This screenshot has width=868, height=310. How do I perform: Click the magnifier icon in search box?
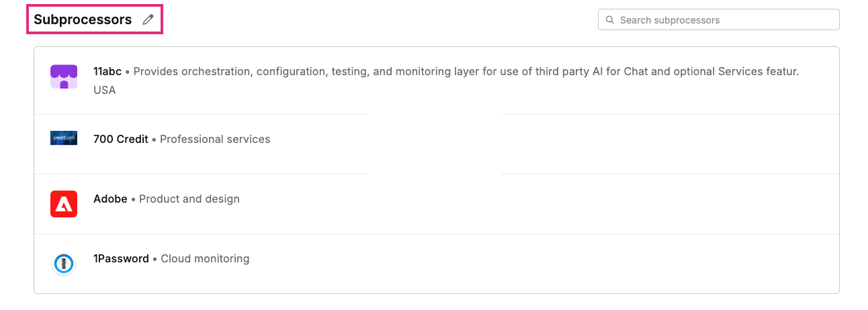point(610,20)
